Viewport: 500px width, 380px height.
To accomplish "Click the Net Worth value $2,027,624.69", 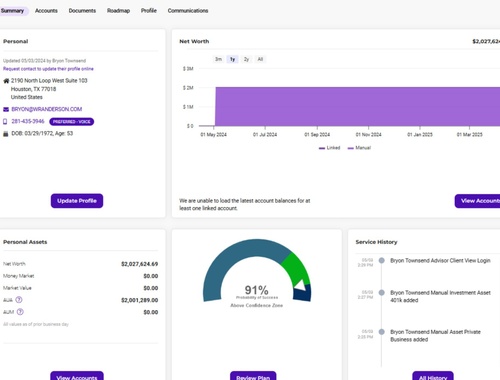I will click(x=139, y=264).
